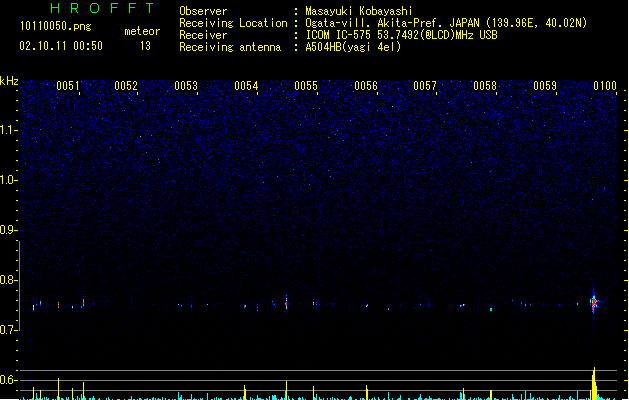The height and width of the screenshot is (400, 629).
Task: Click the 'Observer' field label
Action: pyautogui.click(x=203, y=11)
